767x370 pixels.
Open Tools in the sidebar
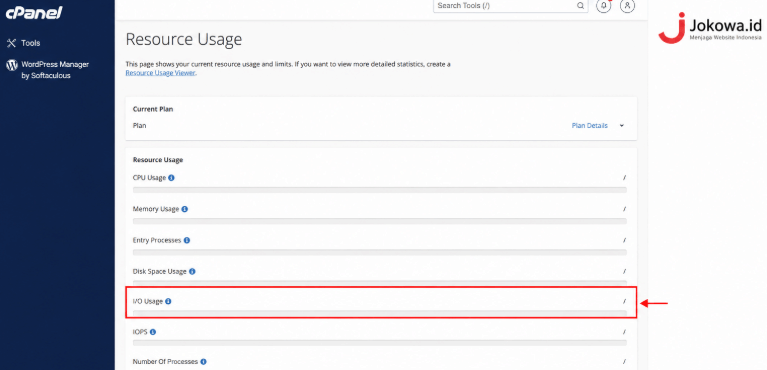(30, 43)
